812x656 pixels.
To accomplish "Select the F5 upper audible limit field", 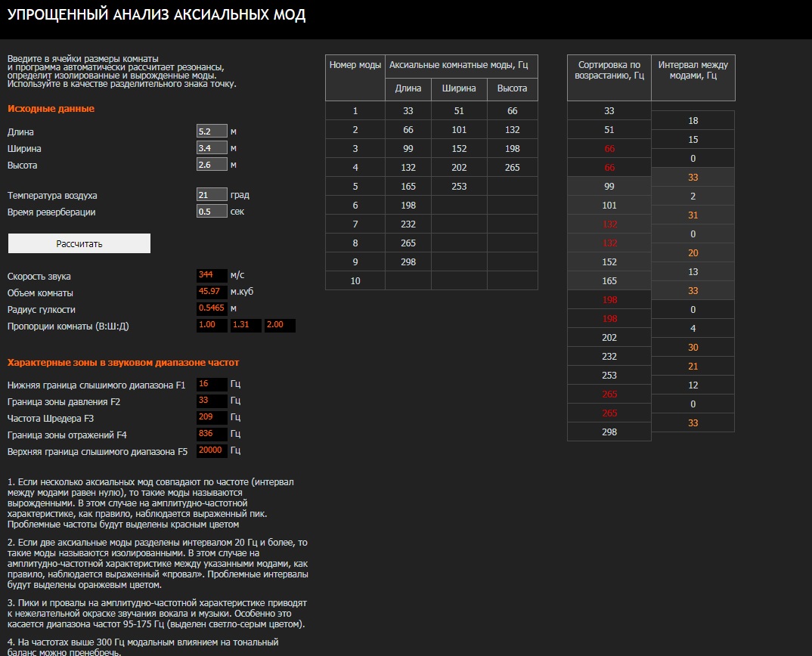I will click(212, 451).
